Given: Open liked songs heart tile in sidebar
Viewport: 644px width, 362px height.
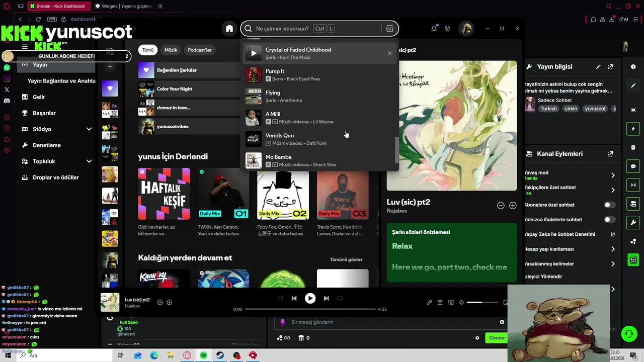Looking at the screenshot, I should [x=110, y=88].
